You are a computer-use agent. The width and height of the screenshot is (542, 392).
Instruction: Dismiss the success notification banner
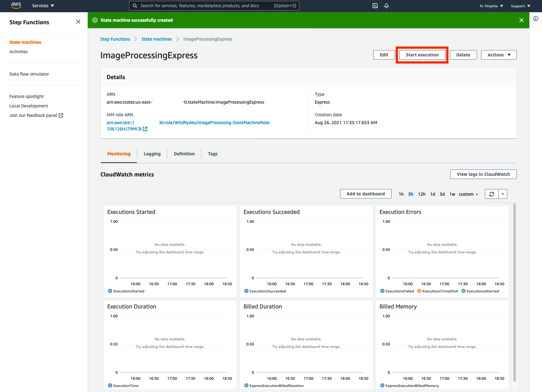521,20
